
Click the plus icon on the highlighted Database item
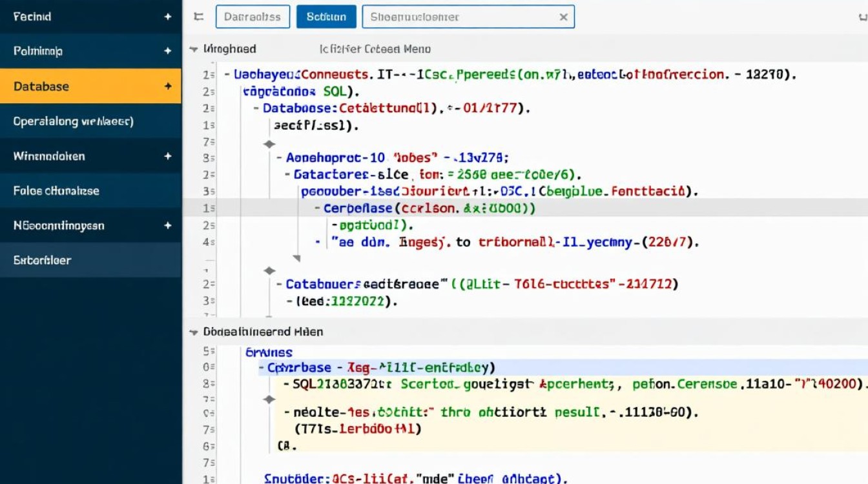pos(168,86)
